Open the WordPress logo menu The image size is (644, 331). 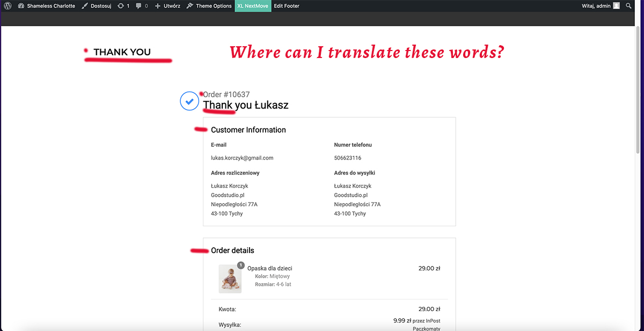point(8,6)
